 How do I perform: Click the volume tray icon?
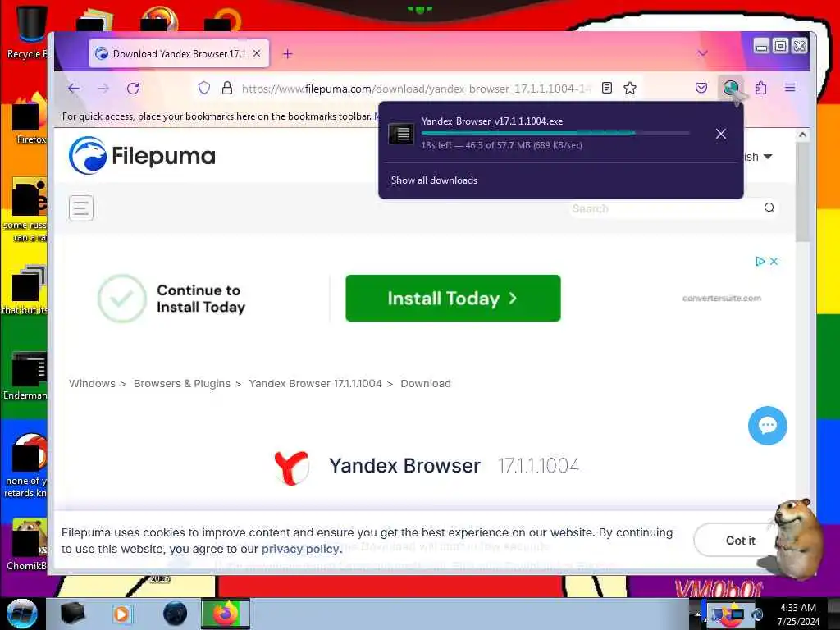point(757,614)
